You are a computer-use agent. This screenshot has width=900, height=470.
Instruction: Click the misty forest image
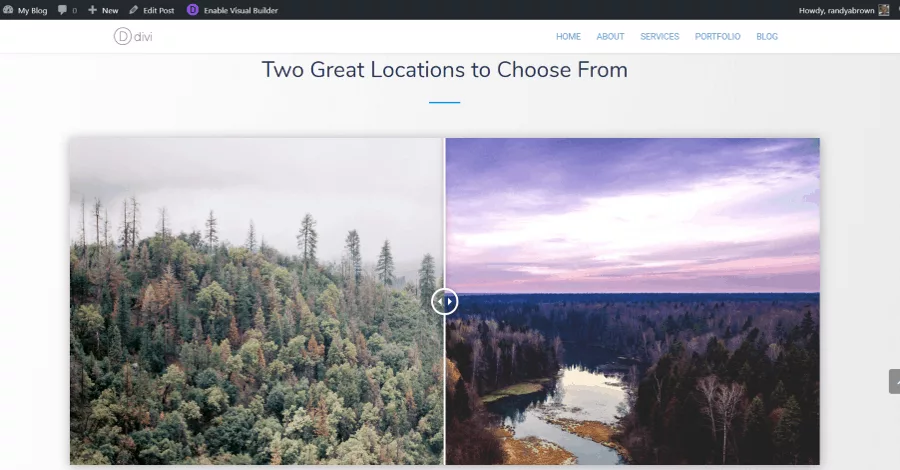(x=257, y=301)
